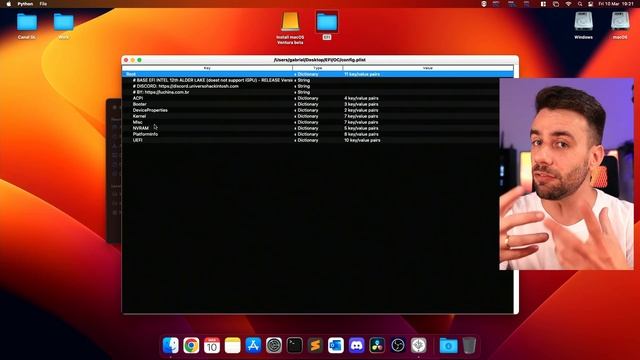Image resolution: width=640 pixels, height=360 pixels.
Task: Open Sublime Text from the dock
Action: tap(315, 345)
